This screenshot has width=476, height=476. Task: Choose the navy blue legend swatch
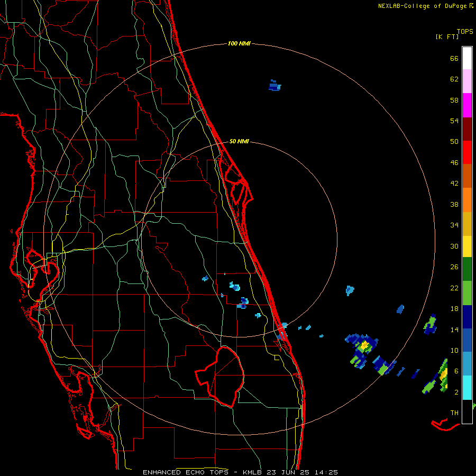coord(467,317)
